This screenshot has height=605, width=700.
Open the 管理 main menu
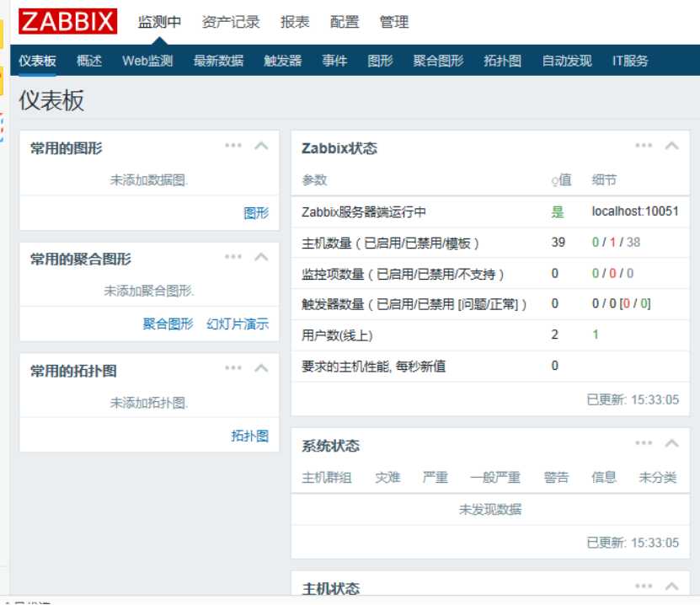coord(393,22)
